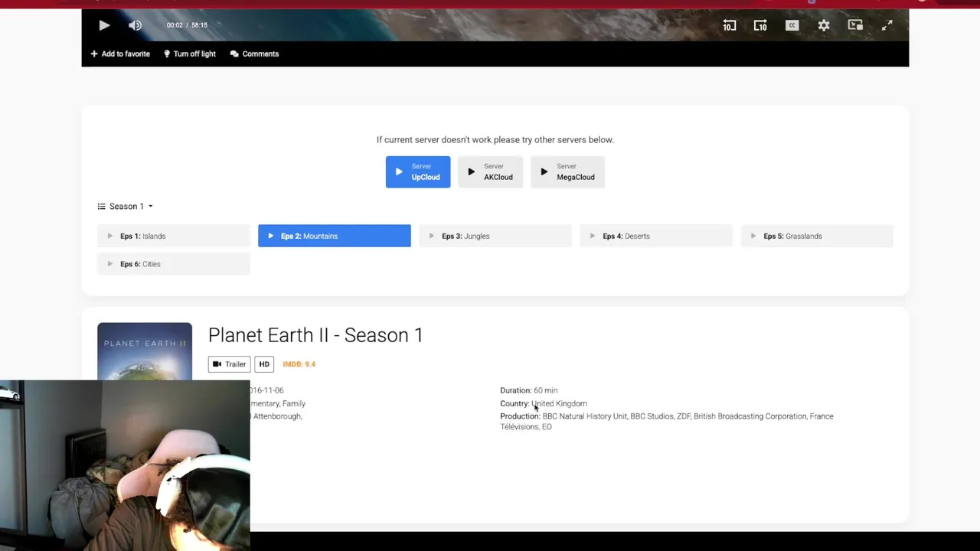Click the Family genre link

point(294,403)
